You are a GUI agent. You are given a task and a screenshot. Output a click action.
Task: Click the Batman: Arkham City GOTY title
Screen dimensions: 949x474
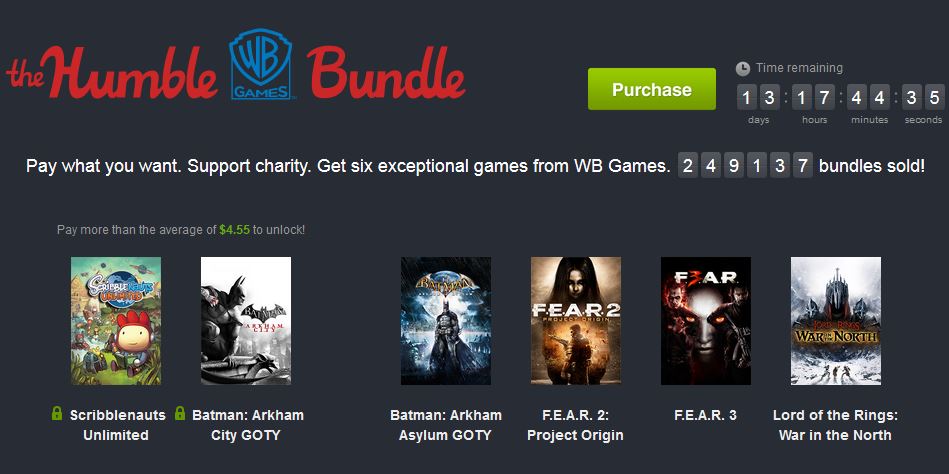click(248, 425)
